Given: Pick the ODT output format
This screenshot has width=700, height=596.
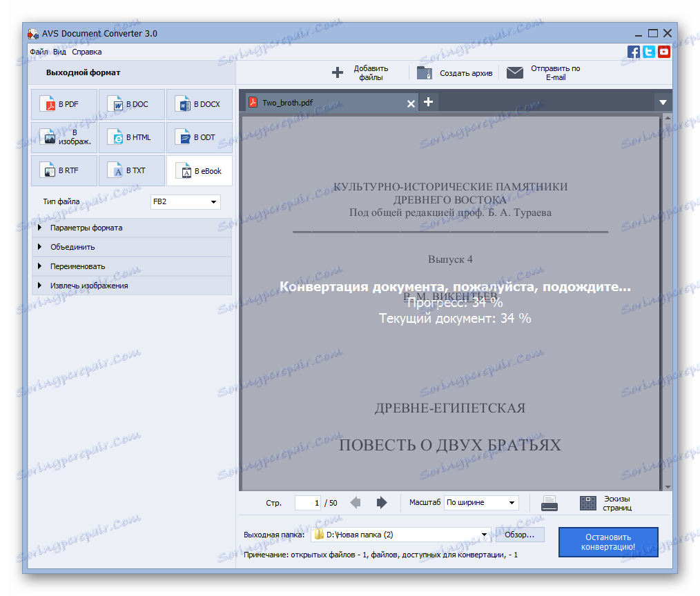Looking at the screenshot, I should 200,137.
